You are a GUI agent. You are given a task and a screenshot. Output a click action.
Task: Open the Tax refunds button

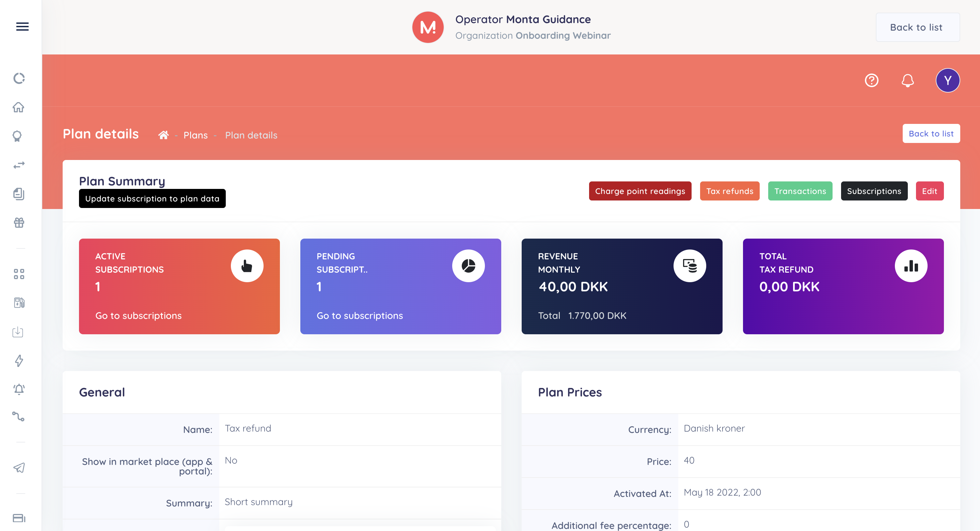tap(729, 191)
